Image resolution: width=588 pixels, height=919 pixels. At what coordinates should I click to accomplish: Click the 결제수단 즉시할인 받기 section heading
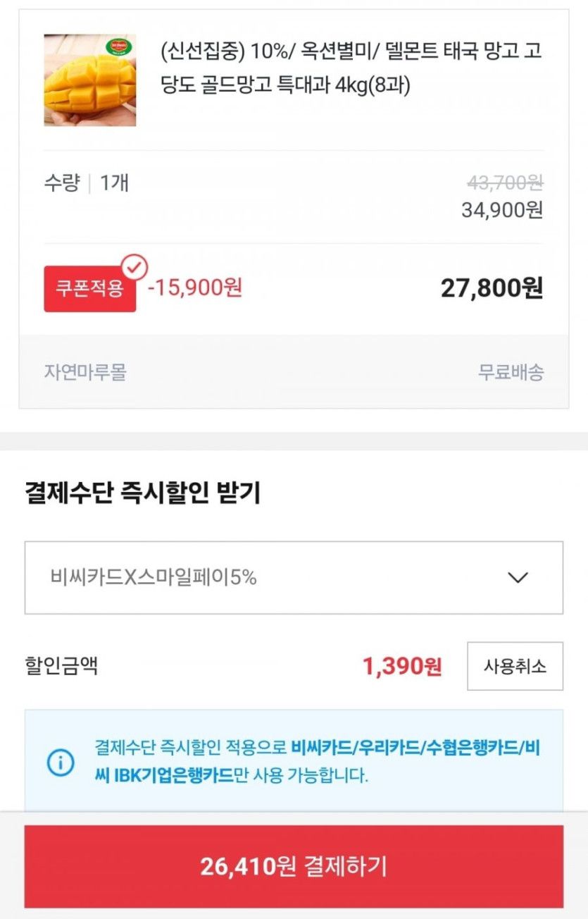[142, 493]
